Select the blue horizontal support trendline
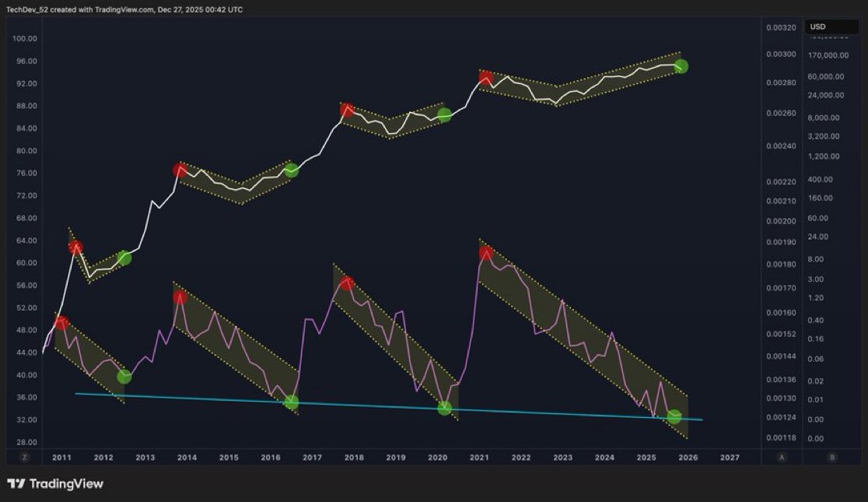Image resolution: width=868 pixels, height=502 pixels. 389,409
